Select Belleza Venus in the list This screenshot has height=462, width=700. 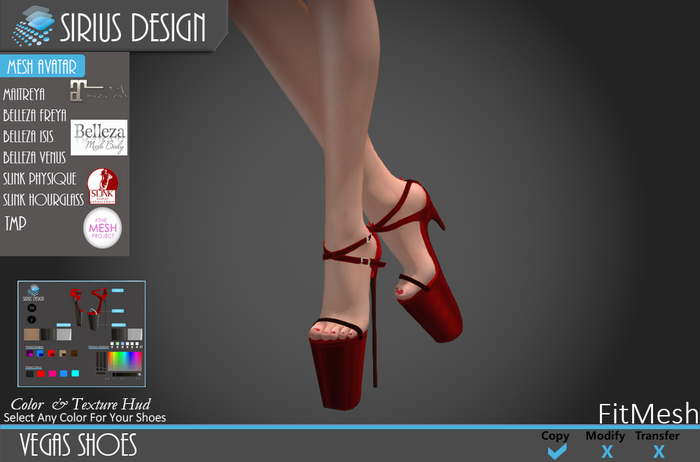[34, 158]
